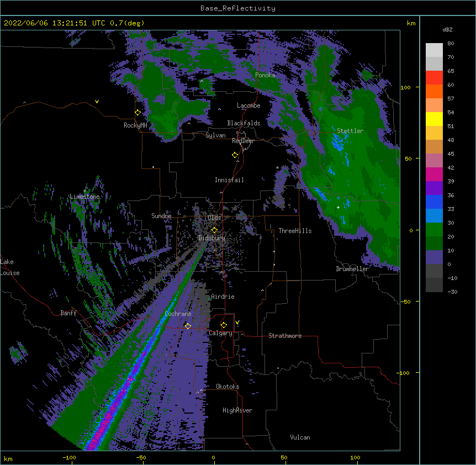Click the 0 tick on horizontal axis
Viewport: 476px width, 465px height.
click(213, 457)
